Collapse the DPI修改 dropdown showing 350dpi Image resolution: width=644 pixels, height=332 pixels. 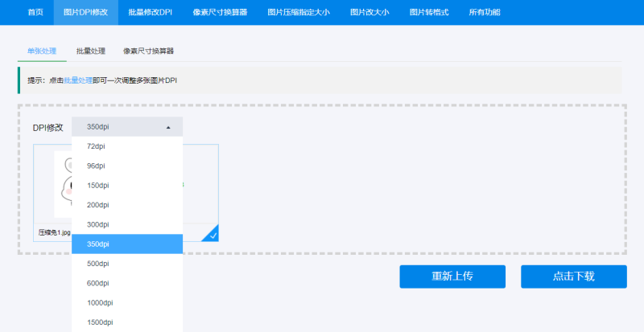click(127, 127)
